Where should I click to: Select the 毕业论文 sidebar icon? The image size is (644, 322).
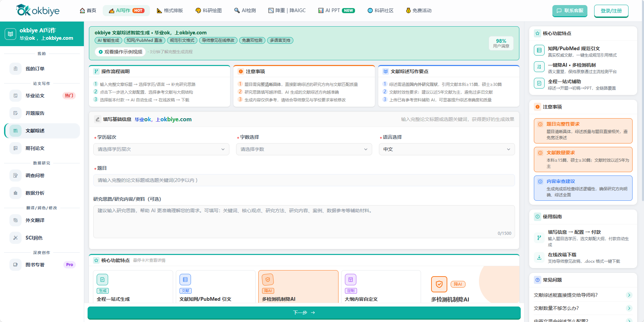coord(15,96)
